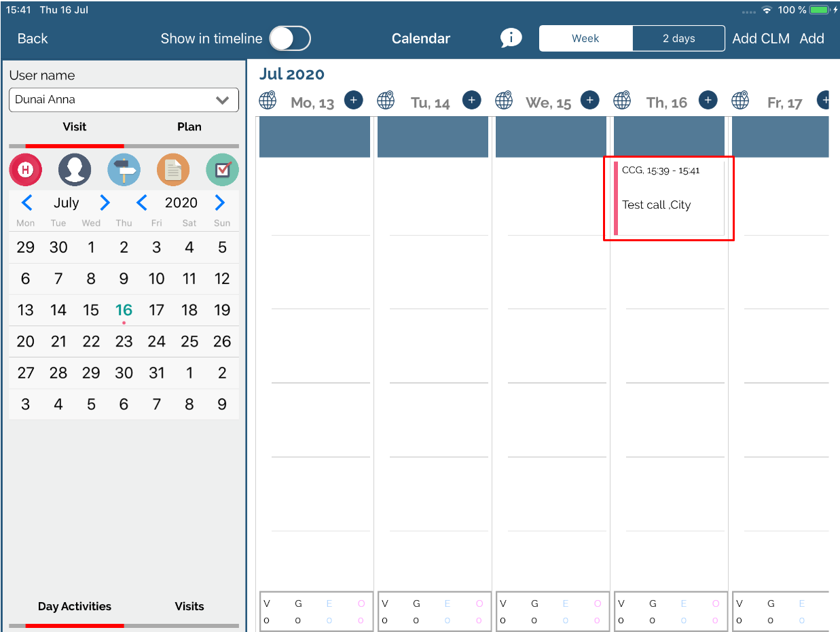Open the User name dropdown Dunai Anna
840x632 pixels.
124,100
